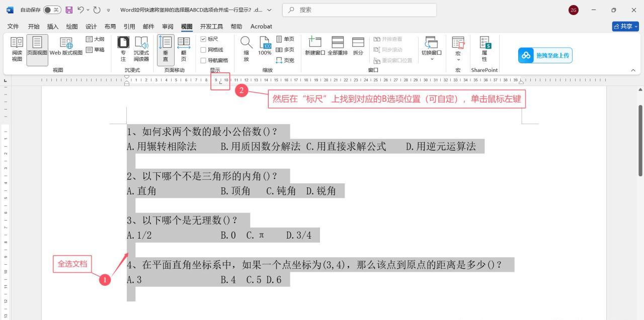Click the text "D.3/4"
Screen dimensions: 644x320
click(299, 235)
